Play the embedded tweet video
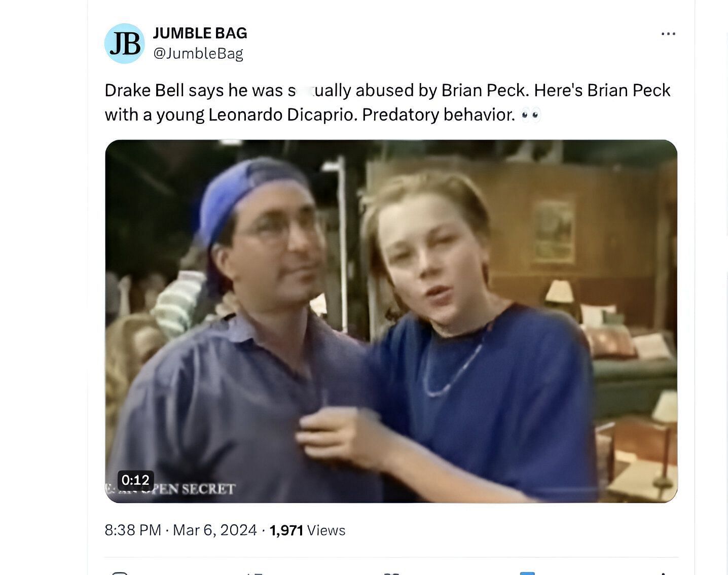This screenshot has width=728, height=575. click(x=391, y=321)
